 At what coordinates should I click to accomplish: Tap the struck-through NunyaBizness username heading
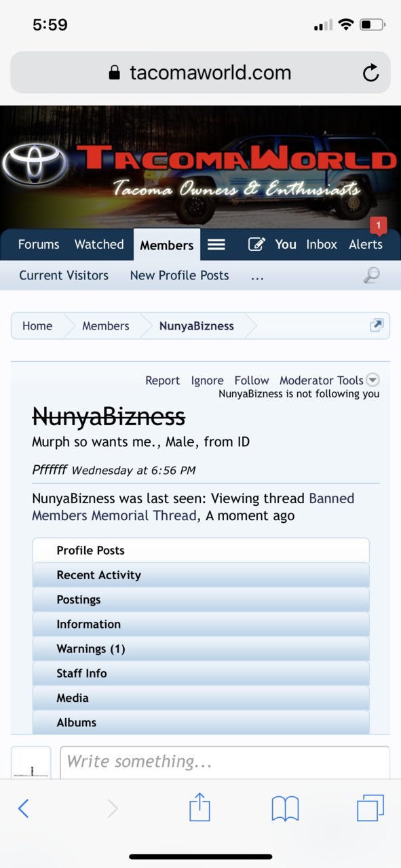click(109, 416)
